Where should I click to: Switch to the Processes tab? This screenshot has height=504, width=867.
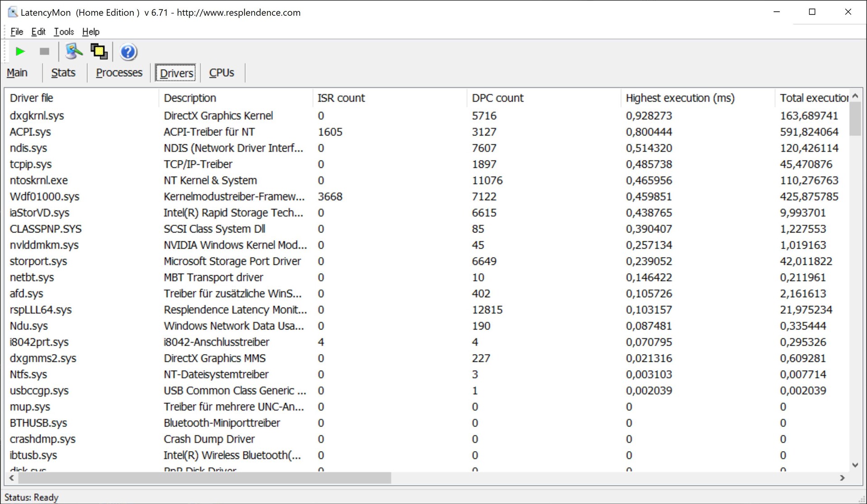pyautogui.click(x=119, y=73)
